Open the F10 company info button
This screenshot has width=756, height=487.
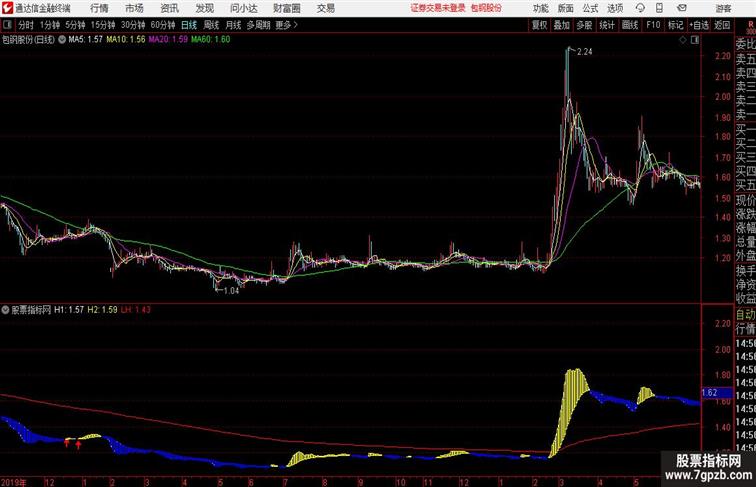(x=653, y=25)
